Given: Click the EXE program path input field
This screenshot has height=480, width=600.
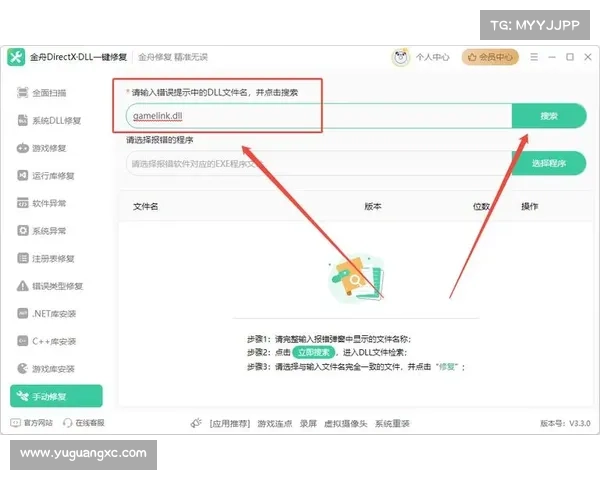Looking at the screenshot, I should pyautogui.click(x=319, y=163).
